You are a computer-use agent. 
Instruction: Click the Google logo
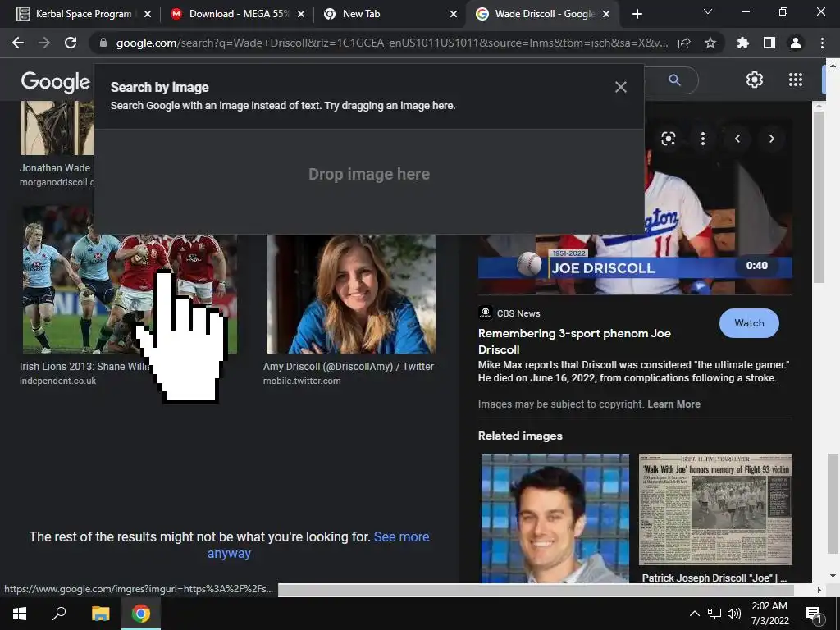tap(55, 82)
